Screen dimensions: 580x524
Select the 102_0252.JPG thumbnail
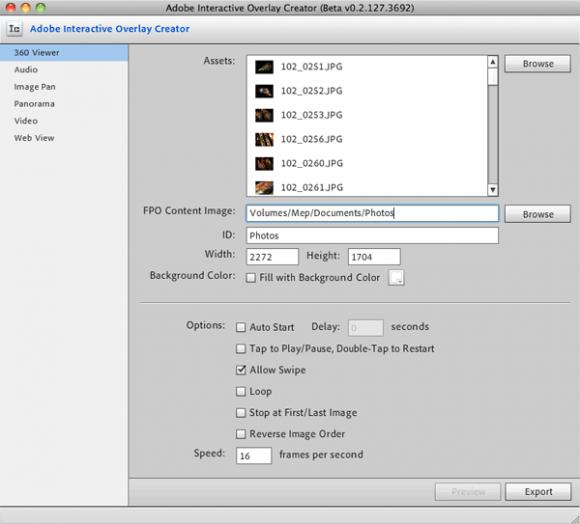tap(264, 91)
